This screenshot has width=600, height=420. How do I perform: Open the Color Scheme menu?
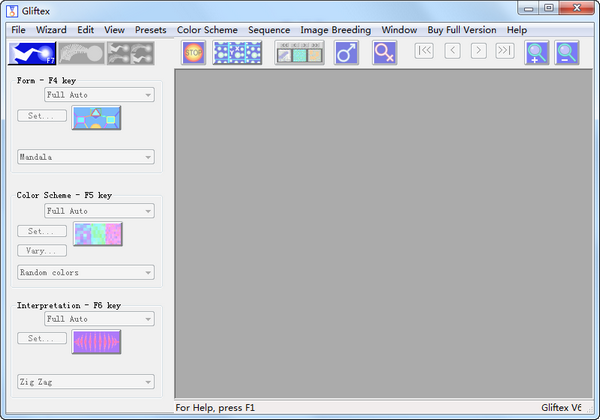207,30
